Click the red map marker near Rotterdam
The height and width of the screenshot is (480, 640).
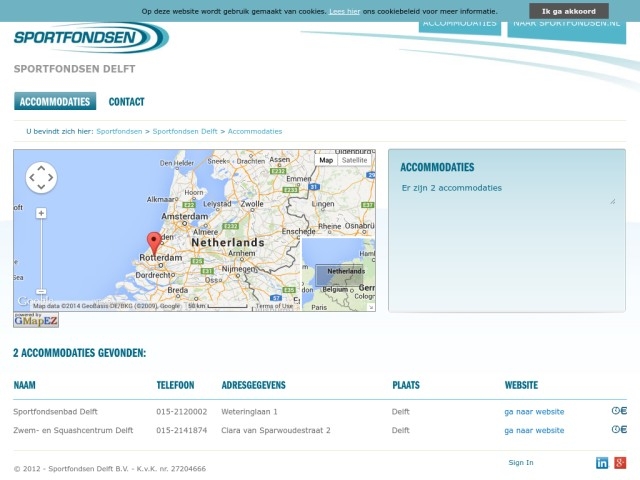(x=153, y=242)
